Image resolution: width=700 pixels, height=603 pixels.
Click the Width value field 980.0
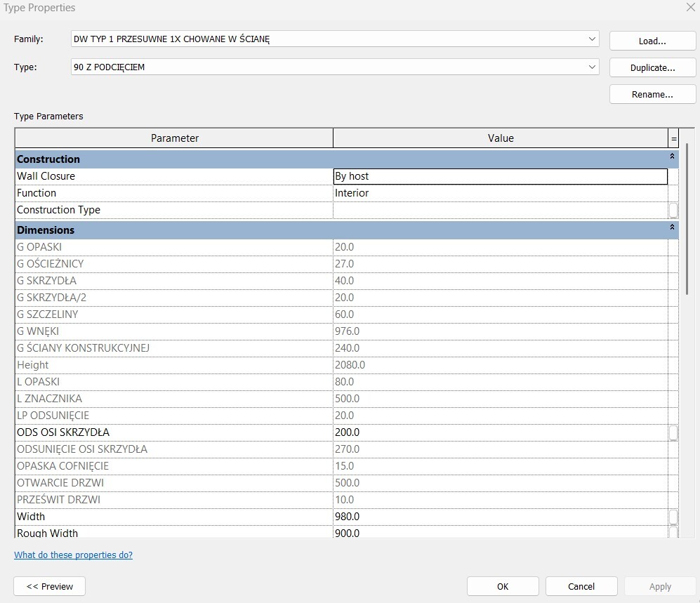500,517
